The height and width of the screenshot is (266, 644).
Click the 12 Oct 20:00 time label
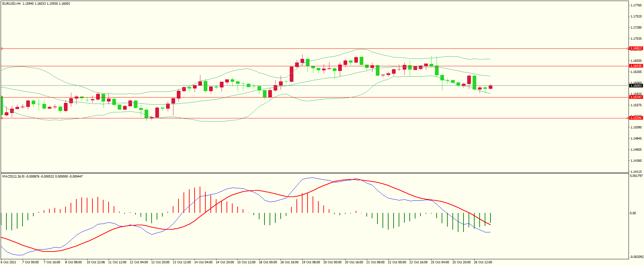pos(160,262)
